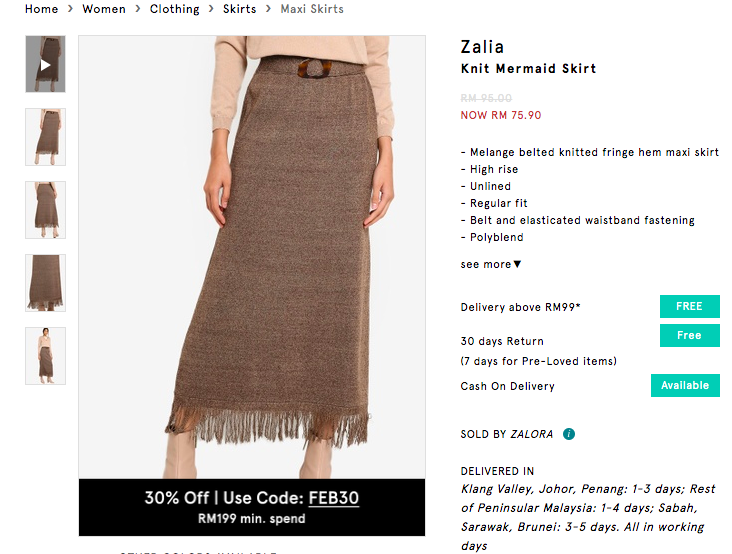The width and height of the screenshot is (732, 554).
Task: Click the Free 30 days return badge
Action: [690, 335]
